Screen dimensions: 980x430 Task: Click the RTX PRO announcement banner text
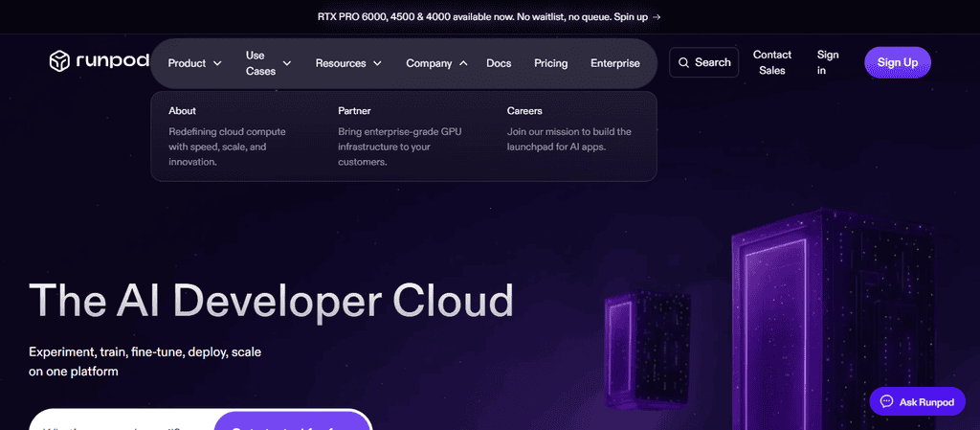tap(489, 17)
